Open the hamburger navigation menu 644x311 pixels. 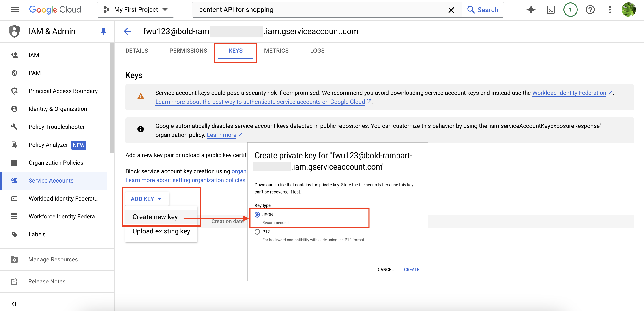click(15, 10)
